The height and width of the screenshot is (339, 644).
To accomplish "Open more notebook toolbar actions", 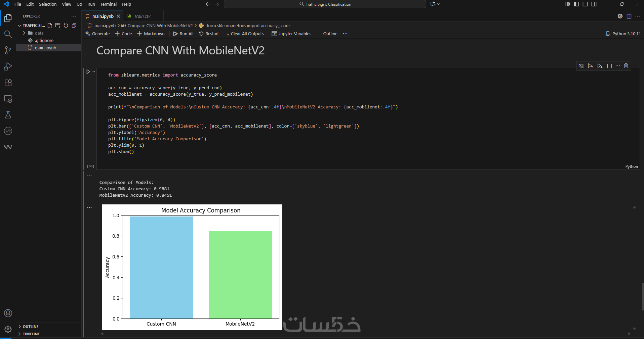I will (x=345, y=34).
